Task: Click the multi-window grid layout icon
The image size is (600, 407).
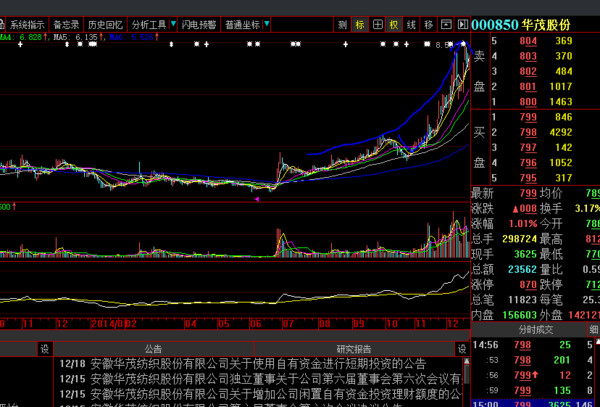Action: (377, 24)
